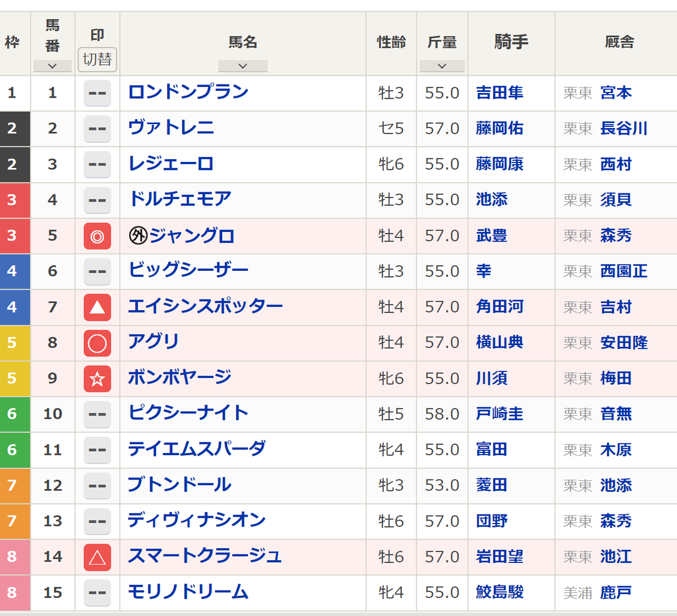This screenshot has height=616, width=677.
Task: Sort by horse number (馬番) dropdown arrow
Action: [x=52, y=66]
